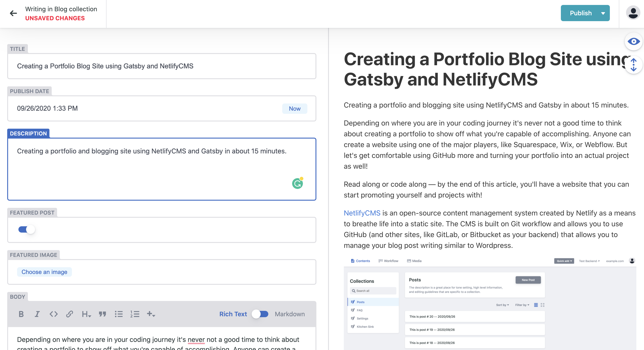Screen dimensions: 644x350
Task: Open the add component plus dropdown
Action: pyautogui.click(x=151, y=314)
